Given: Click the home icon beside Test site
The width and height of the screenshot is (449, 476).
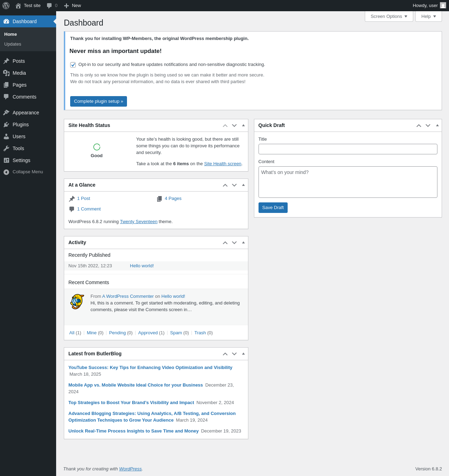Looking at the screenshot, I should click(18, 6).
